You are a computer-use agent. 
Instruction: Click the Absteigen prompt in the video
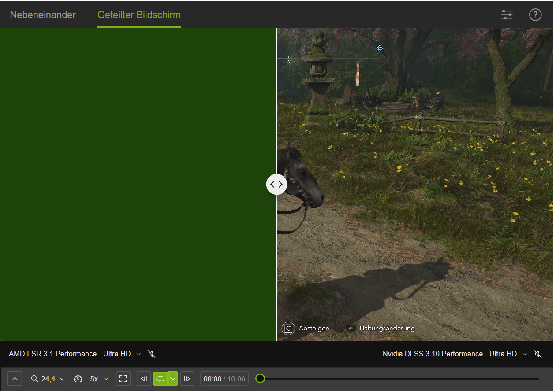coord(306,328)
